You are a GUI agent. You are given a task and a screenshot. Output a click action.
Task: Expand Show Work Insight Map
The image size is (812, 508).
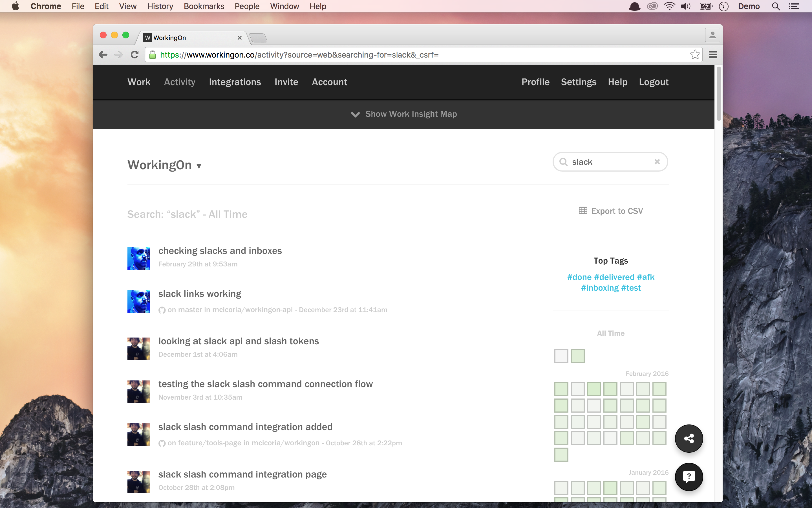(404, 114)
